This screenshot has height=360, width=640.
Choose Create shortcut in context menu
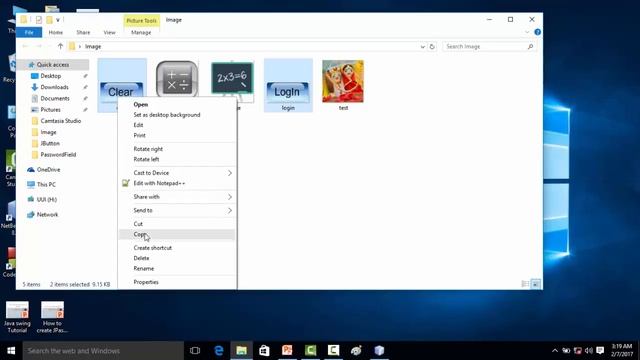coord(177,248)
